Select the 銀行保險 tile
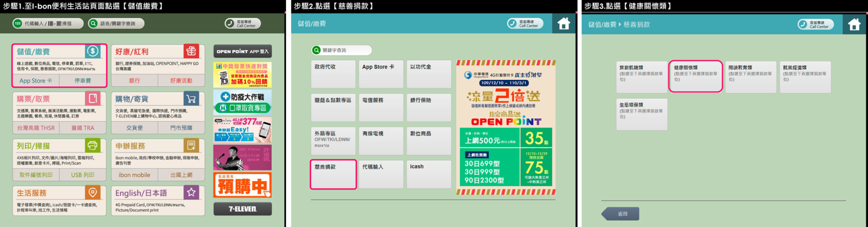Image resolution: width=868 pixels, height=227 pixels. [429, 108]
